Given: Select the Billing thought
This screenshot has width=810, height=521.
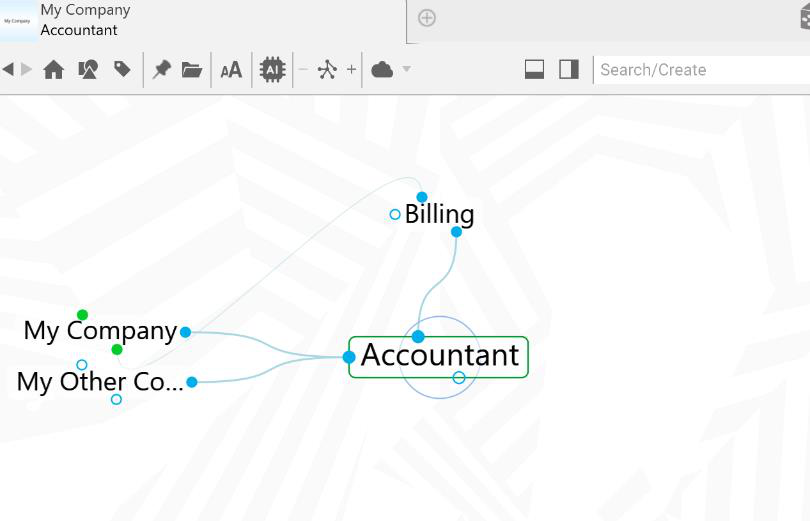Looking at the screenshot, I should (x=439, y=214).
